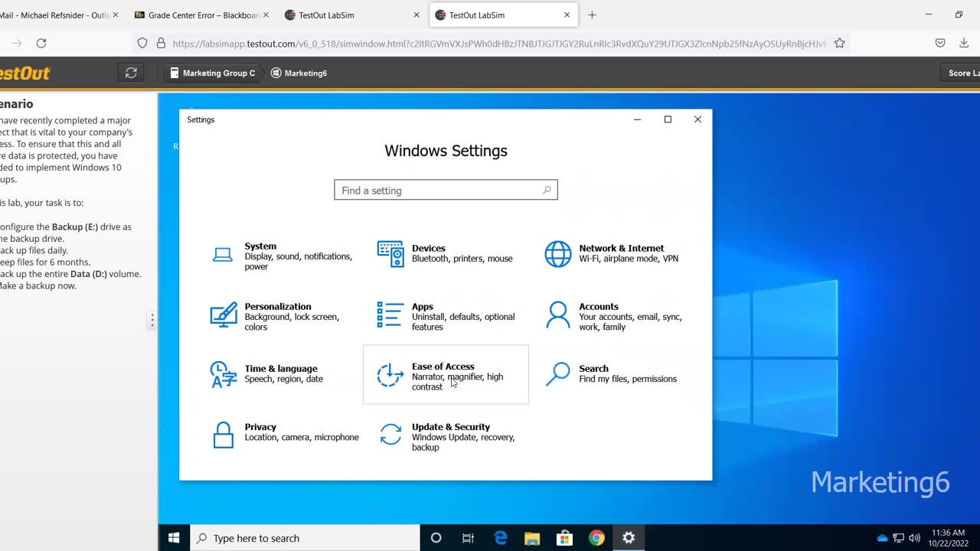This screenshot has height=551, width=980.
Task: Close the active TestOut LabSim tab
Action: point(567,15)
